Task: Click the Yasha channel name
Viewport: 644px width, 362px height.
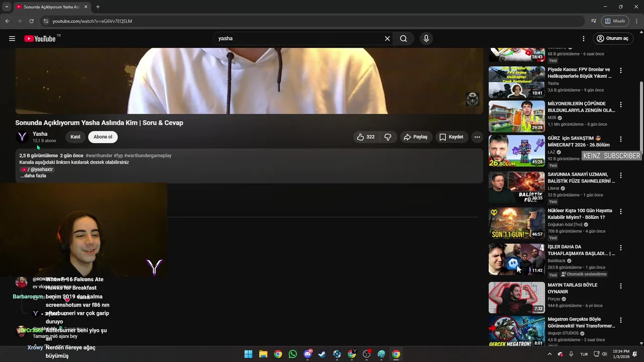Action: coord(40,134)
